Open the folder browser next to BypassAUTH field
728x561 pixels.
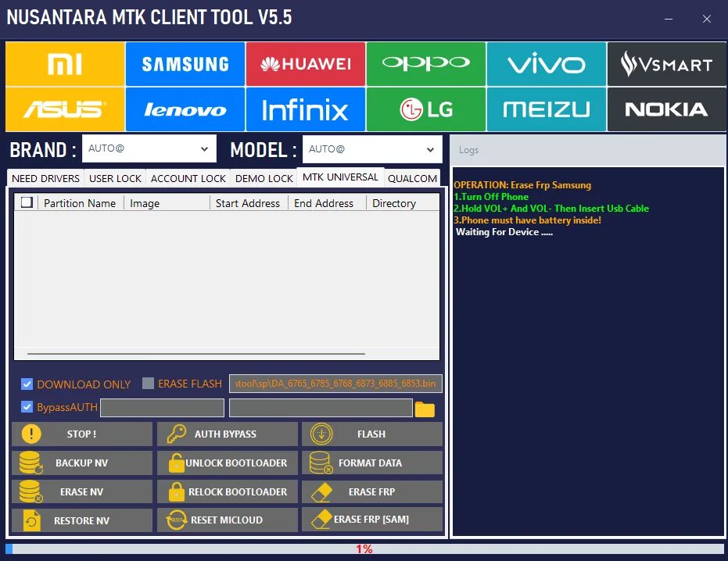(425, 408)
